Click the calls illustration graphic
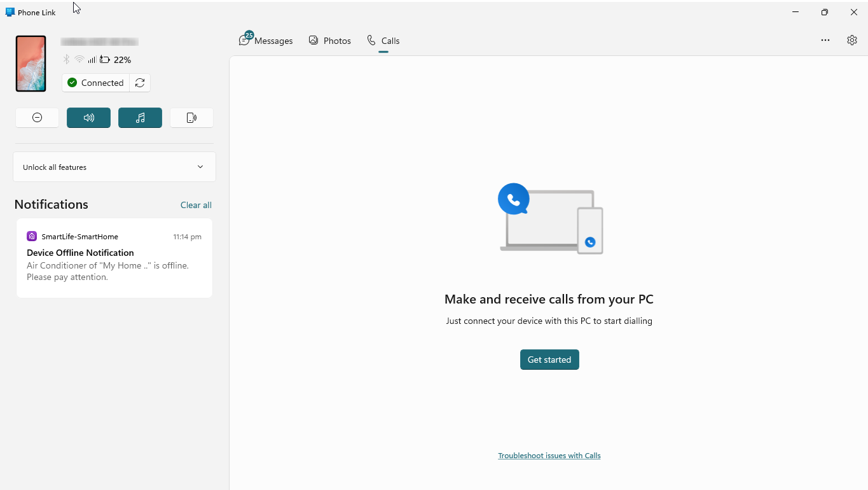 [x=551, y=218]
